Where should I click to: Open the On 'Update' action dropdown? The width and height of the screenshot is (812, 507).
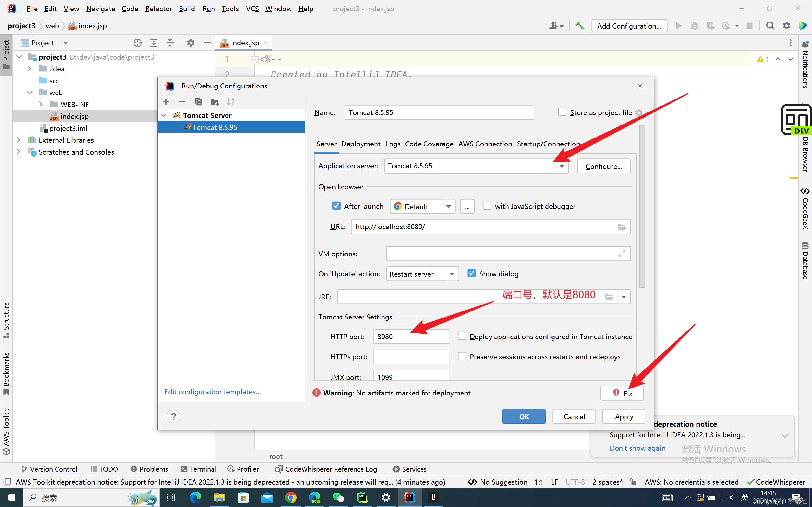click(452, 274)
